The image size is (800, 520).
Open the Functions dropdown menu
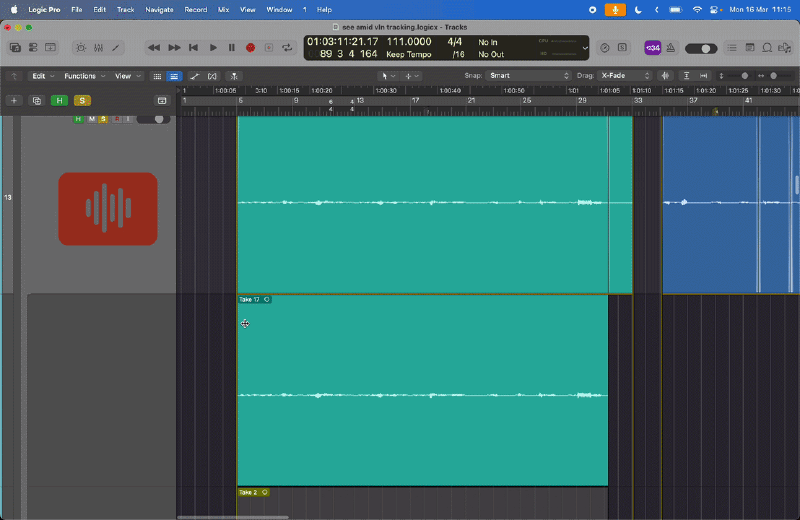(x=84, y=76)
